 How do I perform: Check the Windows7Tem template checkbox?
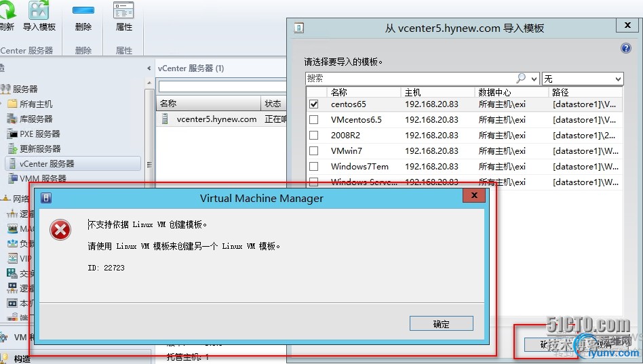click(x=314, y=167)
